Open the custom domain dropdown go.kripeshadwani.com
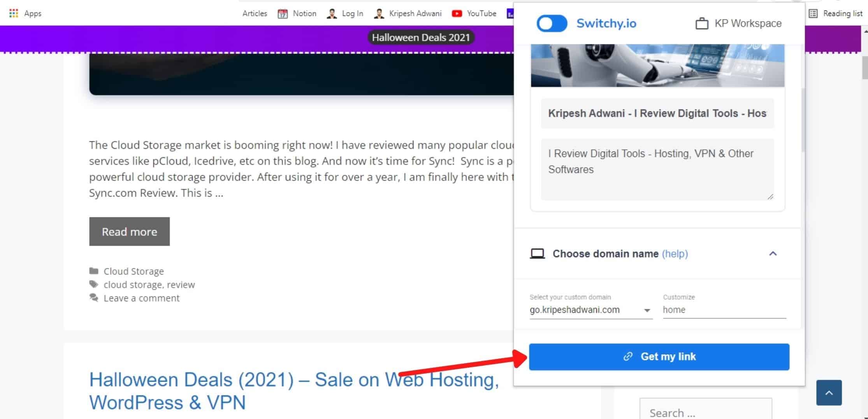868x419 pixels. point(591,310)
